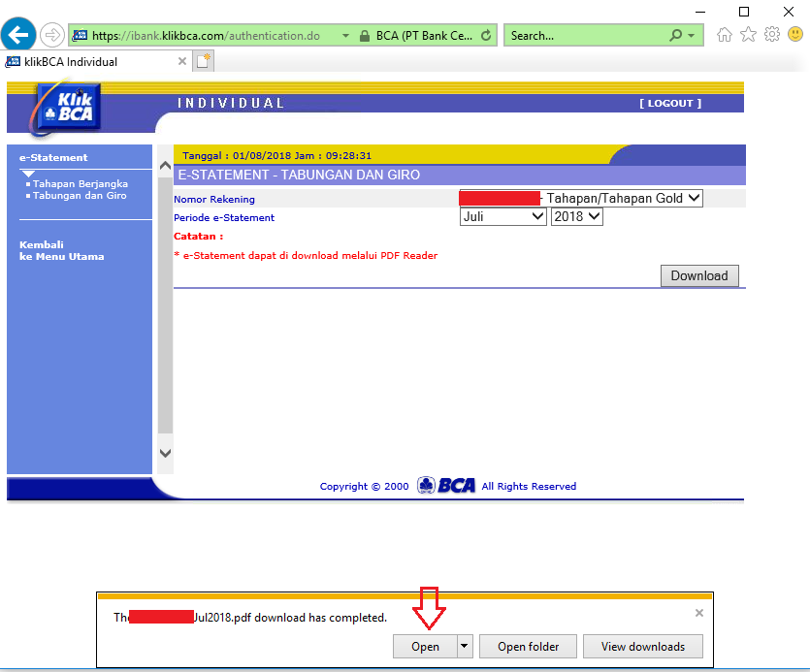Click the sidebar scrollbar up arrow
810x672 pixels.
[165, 166]
